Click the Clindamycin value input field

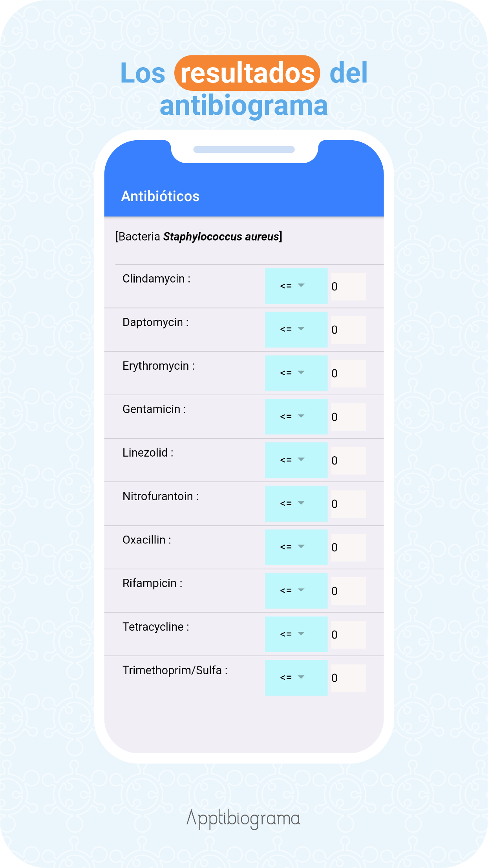point(348,286)
